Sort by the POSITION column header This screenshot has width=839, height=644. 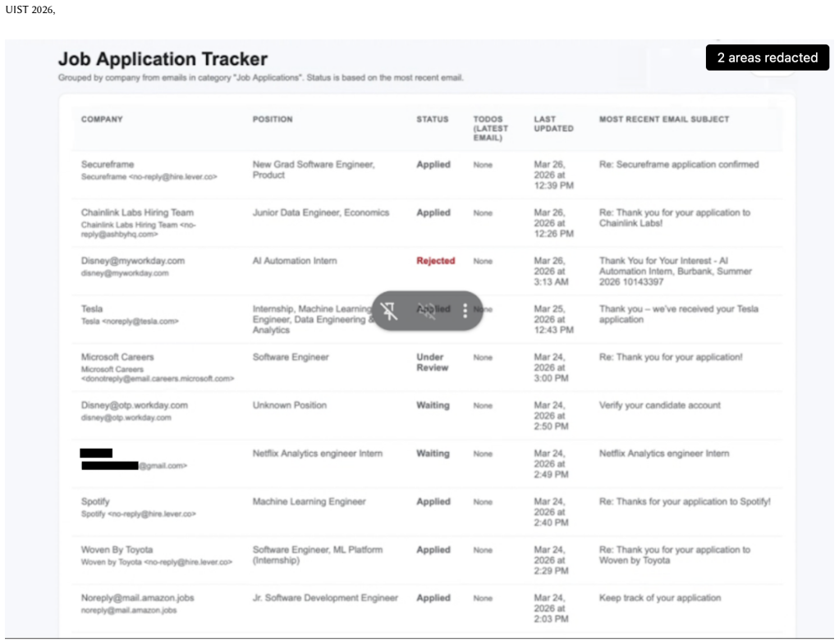click(x=273, y=119)
